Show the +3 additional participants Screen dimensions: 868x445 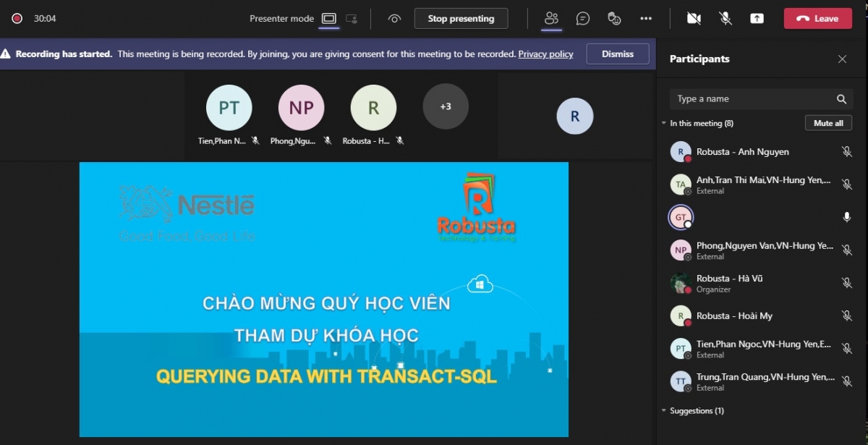click(446, 106)
